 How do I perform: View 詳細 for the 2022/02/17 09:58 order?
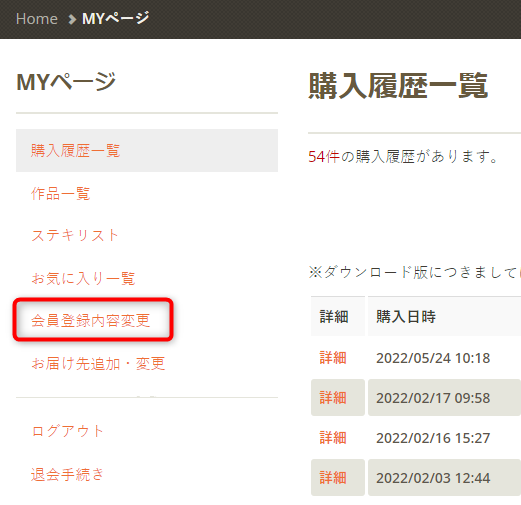333,398
